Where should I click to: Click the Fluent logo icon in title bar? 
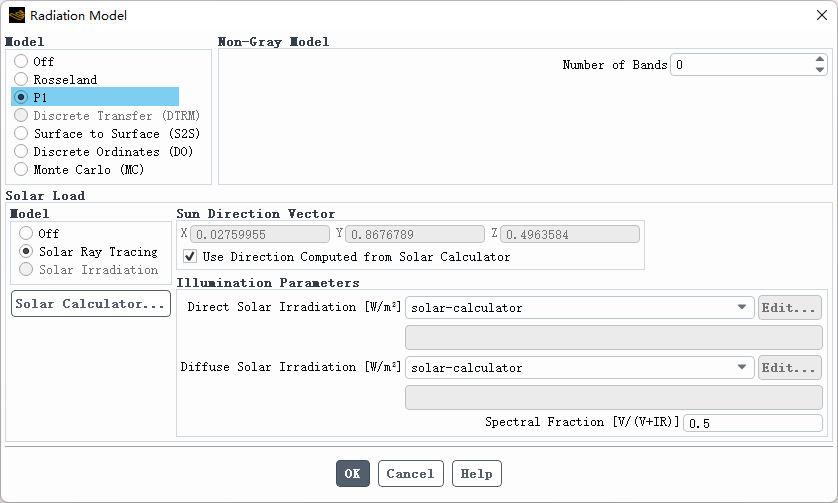[17, 16]
